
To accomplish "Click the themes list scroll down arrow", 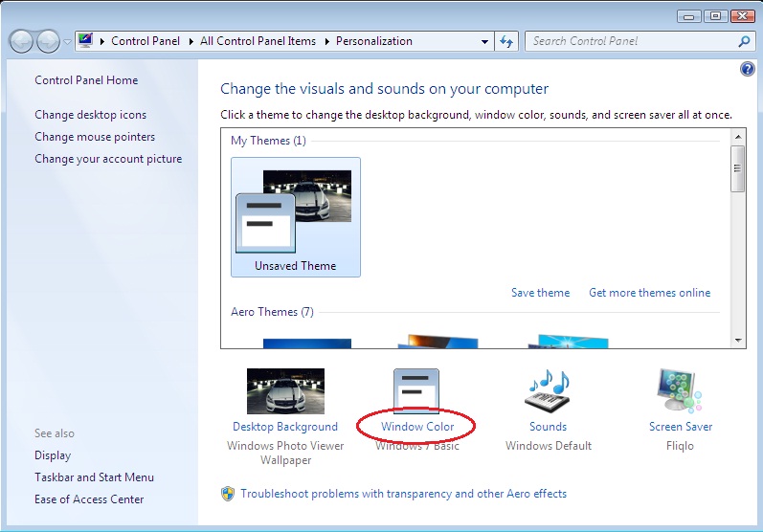I will click(737, 340).
